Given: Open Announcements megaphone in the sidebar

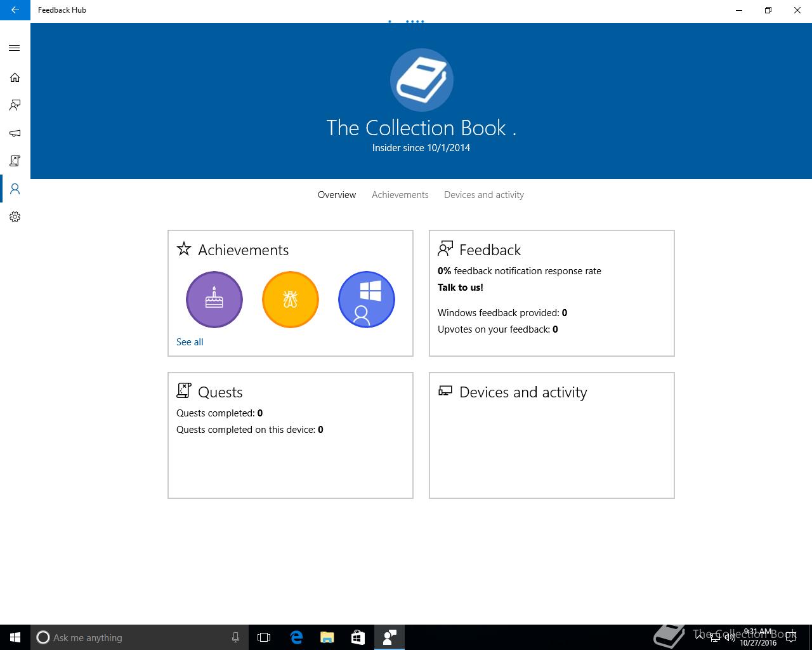Looking at the screenshot, I should tap(15, 133).
